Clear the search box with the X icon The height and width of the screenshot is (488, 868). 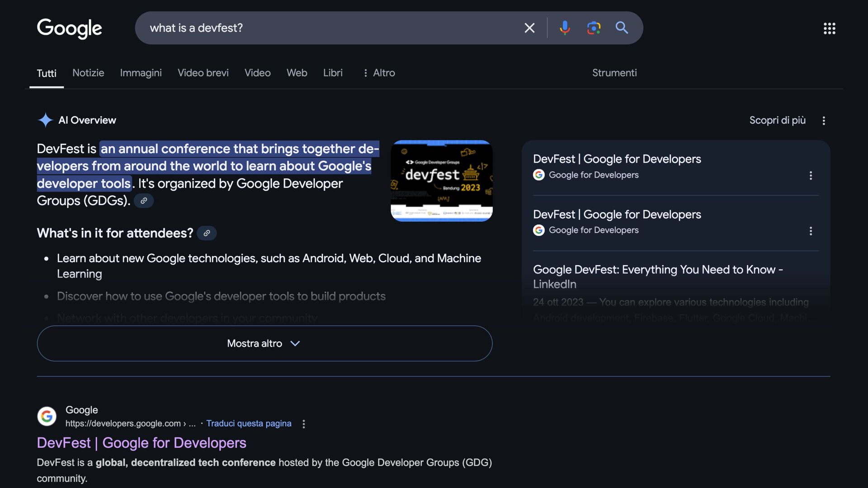coord(529,28)
